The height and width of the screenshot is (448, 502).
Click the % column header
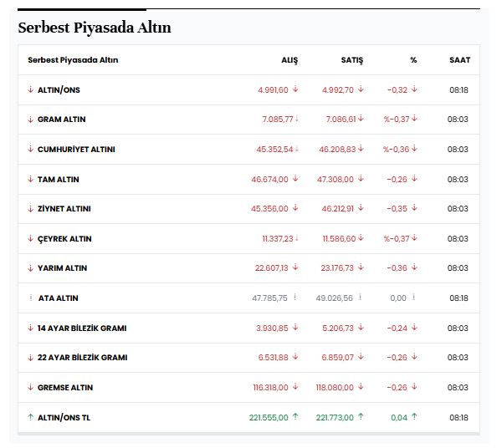[x=413, y=60]
